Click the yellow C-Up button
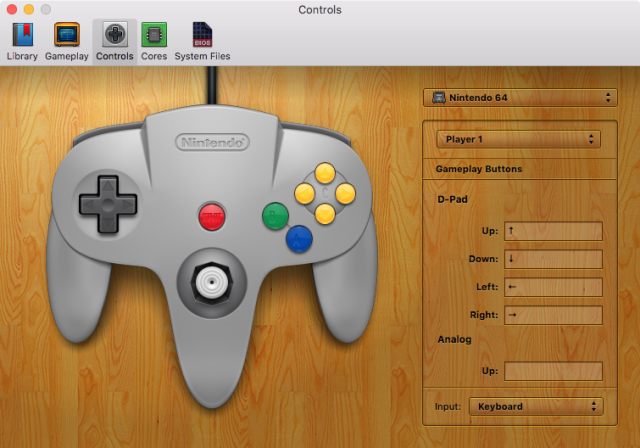 tap(325, 173)
